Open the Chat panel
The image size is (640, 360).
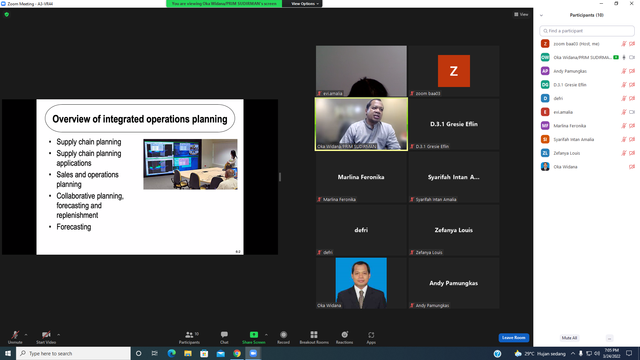click(x=224, y=337)
